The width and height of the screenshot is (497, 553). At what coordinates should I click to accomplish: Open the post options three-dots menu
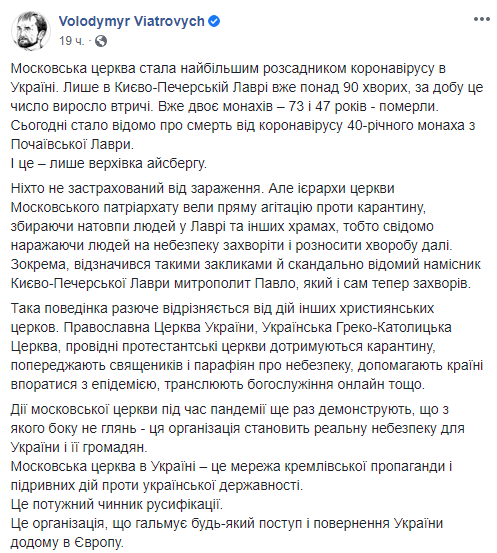(x=481, y=19)
